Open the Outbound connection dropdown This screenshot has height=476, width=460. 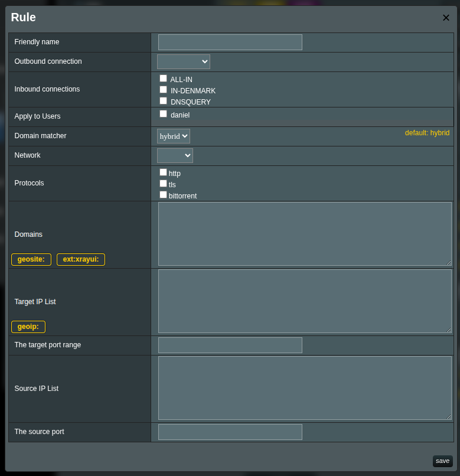coord(183,61)
